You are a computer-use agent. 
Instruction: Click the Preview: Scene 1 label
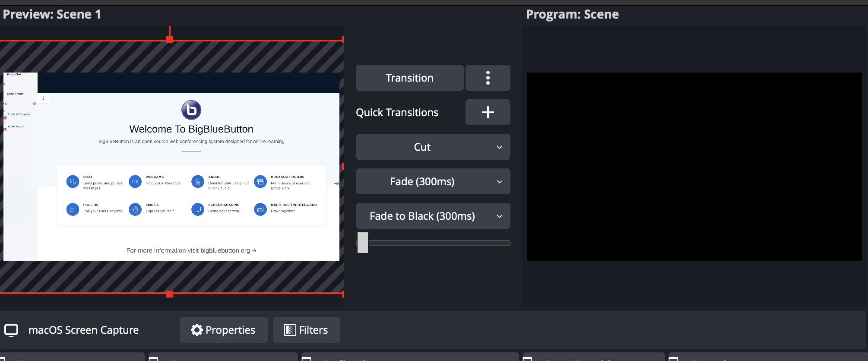point(52,14)
